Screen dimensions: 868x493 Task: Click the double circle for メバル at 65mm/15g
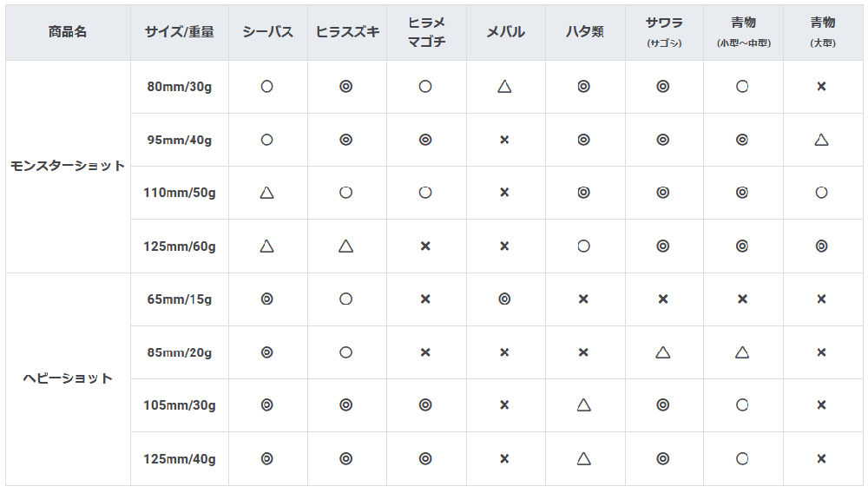tap(504, 299)
